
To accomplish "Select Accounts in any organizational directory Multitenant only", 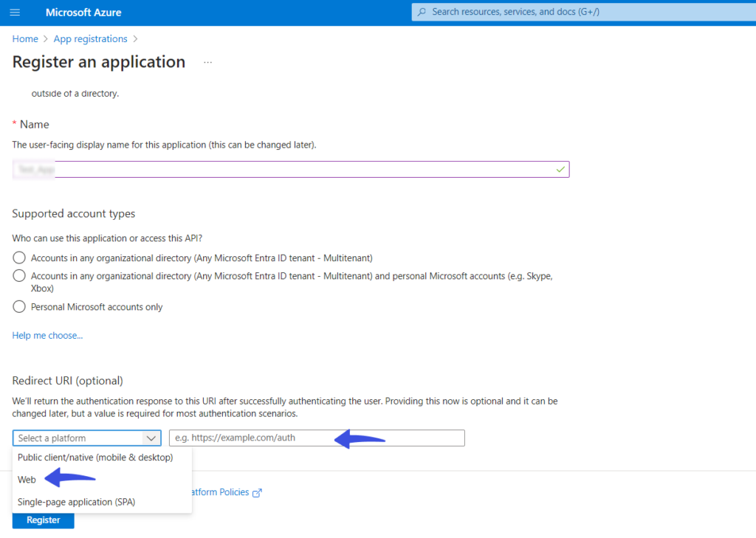I will pyautogui.click(x=19, y=258).
